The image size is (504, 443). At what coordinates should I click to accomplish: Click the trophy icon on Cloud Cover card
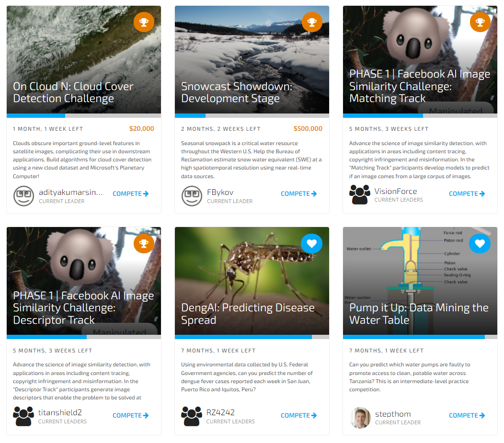144,22
